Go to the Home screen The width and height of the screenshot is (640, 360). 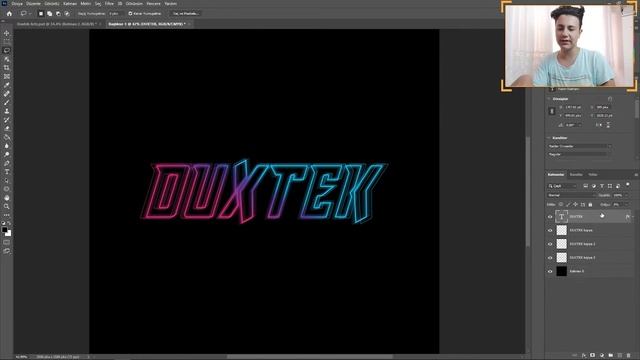tap(9, 13)
